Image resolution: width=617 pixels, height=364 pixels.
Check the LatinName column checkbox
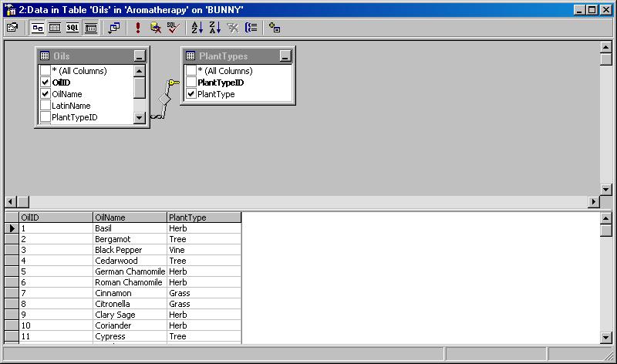point(46,106)
